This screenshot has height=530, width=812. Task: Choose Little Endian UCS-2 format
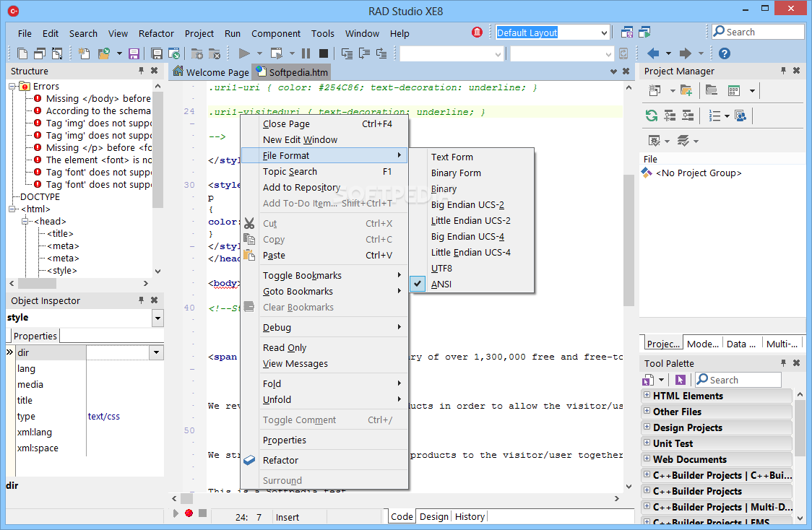point(471,220)
